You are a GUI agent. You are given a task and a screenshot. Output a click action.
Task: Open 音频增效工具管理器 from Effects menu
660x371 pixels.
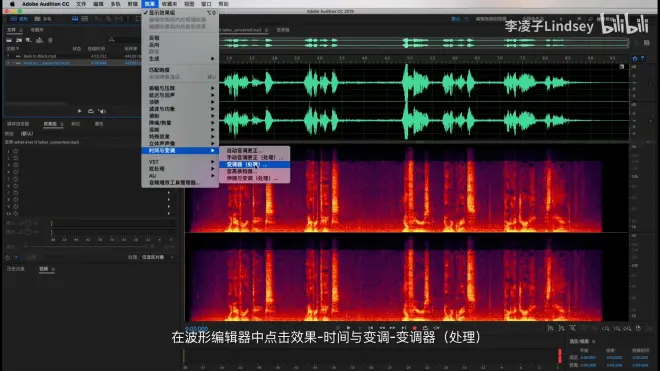tap(180, 182)
